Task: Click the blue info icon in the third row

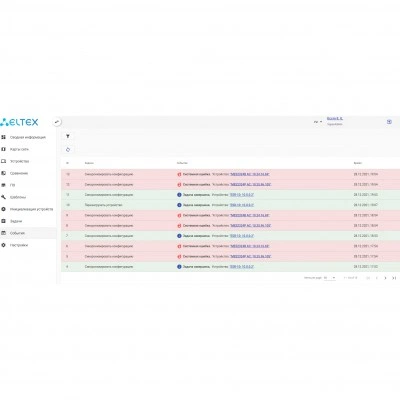Action: [x=179, y=195]
